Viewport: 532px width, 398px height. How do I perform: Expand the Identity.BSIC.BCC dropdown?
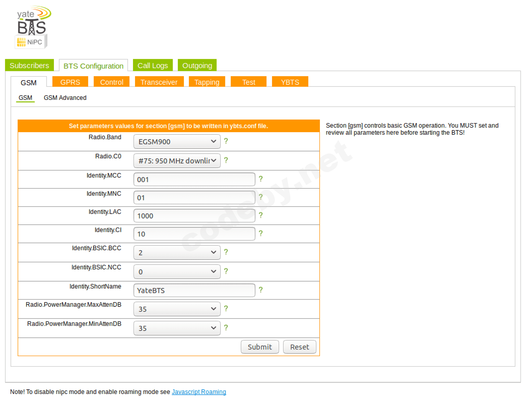(x=177, y=253)
